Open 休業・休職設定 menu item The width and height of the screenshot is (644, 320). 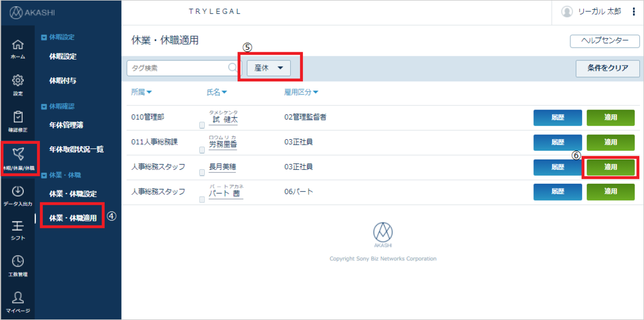(73, 193)
